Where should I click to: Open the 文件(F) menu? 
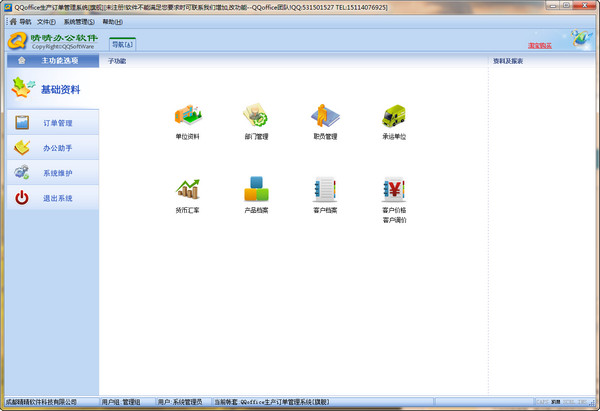(x=46, y=21)
